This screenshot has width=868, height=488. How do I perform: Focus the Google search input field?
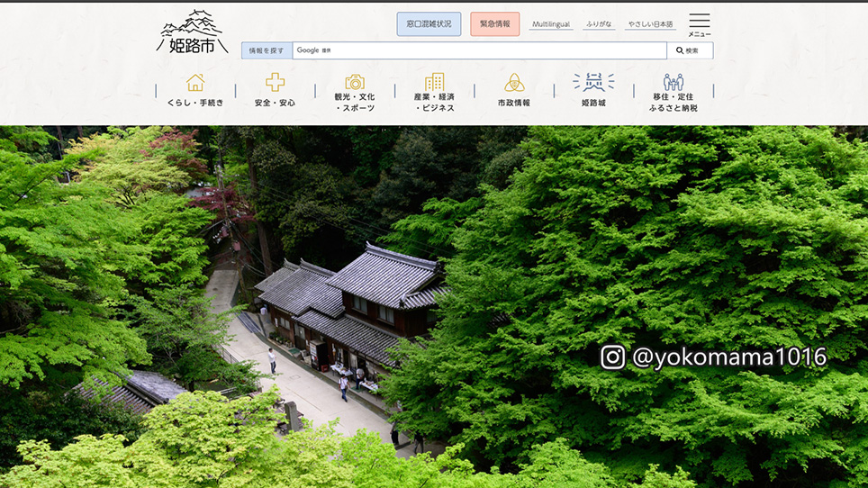point(479,50)
